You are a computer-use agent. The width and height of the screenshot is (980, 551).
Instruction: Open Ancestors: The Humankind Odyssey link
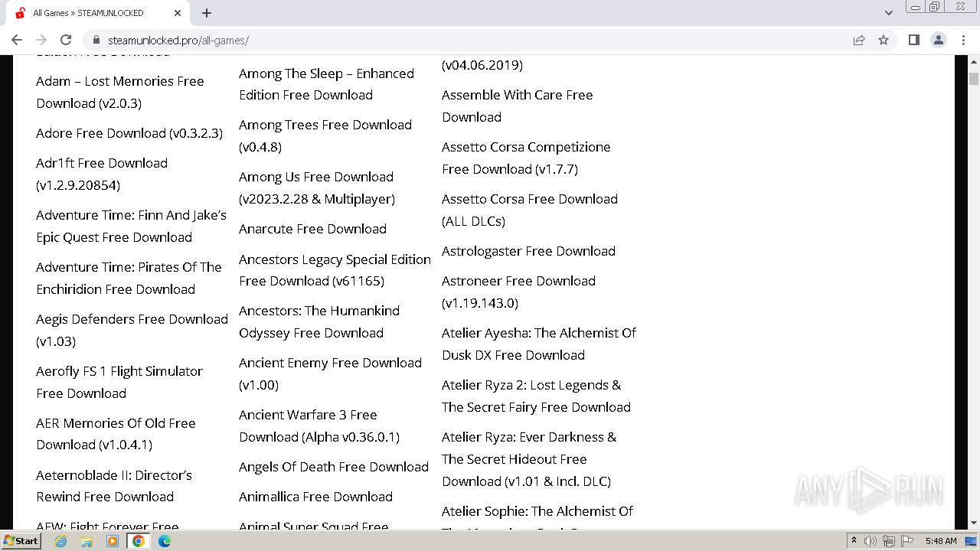point(319,321)
